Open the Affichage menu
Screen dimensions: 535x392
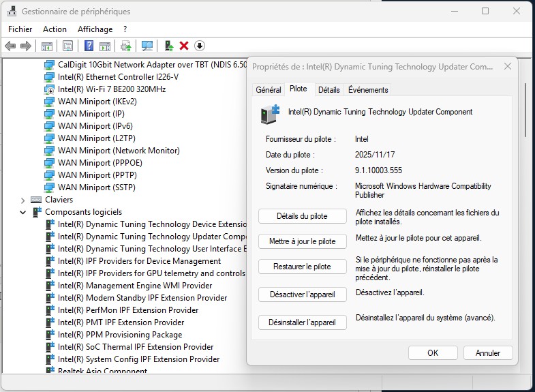coord(95,29)
